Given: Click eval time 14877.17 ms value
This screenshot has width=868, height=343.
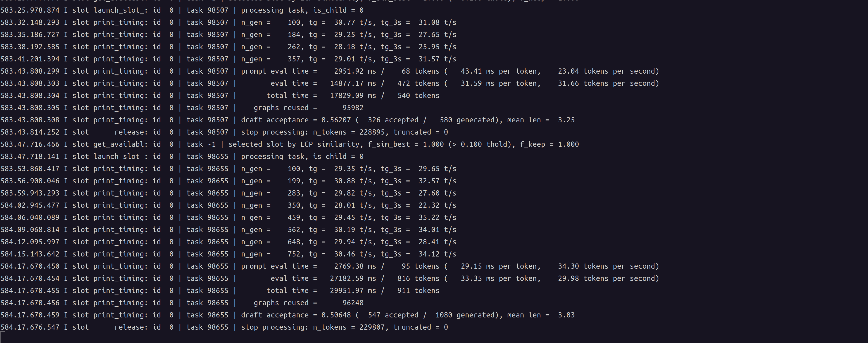Looking at the screenshot, I should 353,83.
